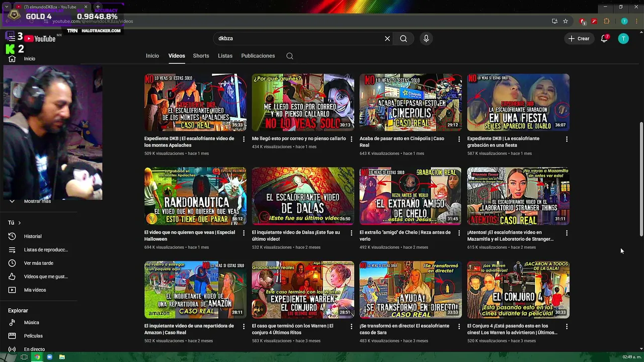Expand sidebar with 'Mostrar más'

pyautogui.click(x=37, y=201)
